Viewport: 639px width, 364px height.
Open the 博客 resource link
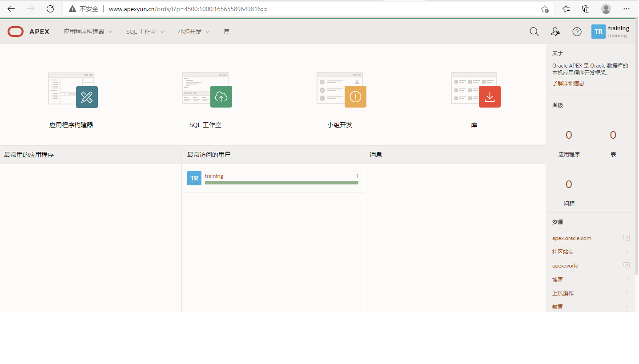pyautogui.click(x=558, y=279)
